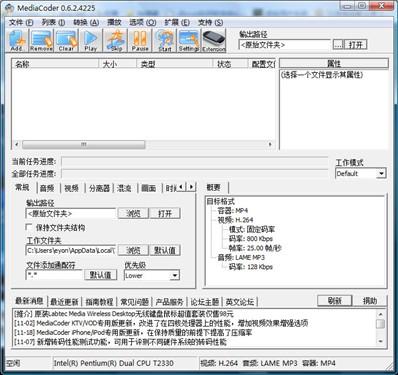Click the 文件添加通配符 input field

[54, 275]
